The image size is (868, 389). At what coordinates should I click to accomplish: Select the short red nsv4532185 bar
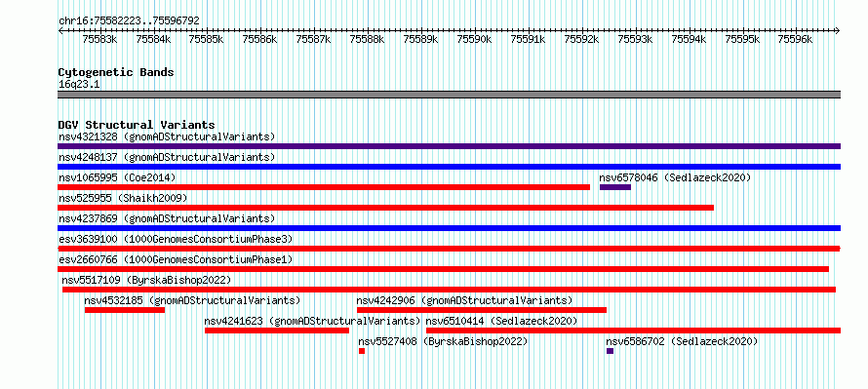[125, 310]
